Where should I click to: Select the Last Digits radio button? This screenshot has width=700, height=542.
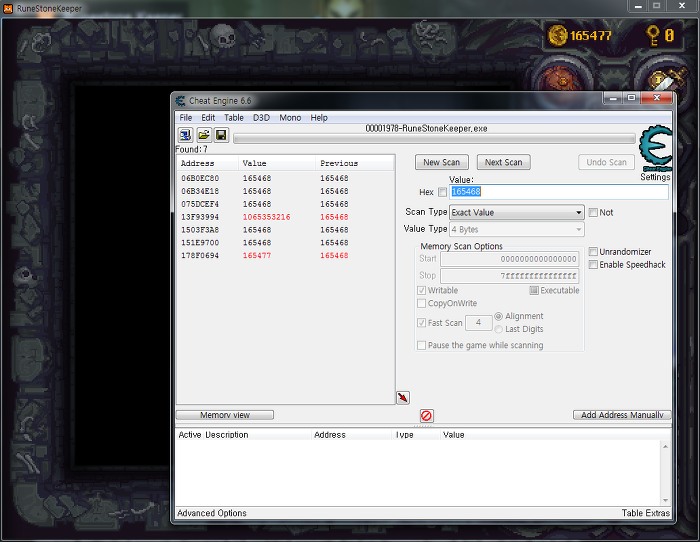click(x=499, y=329)
